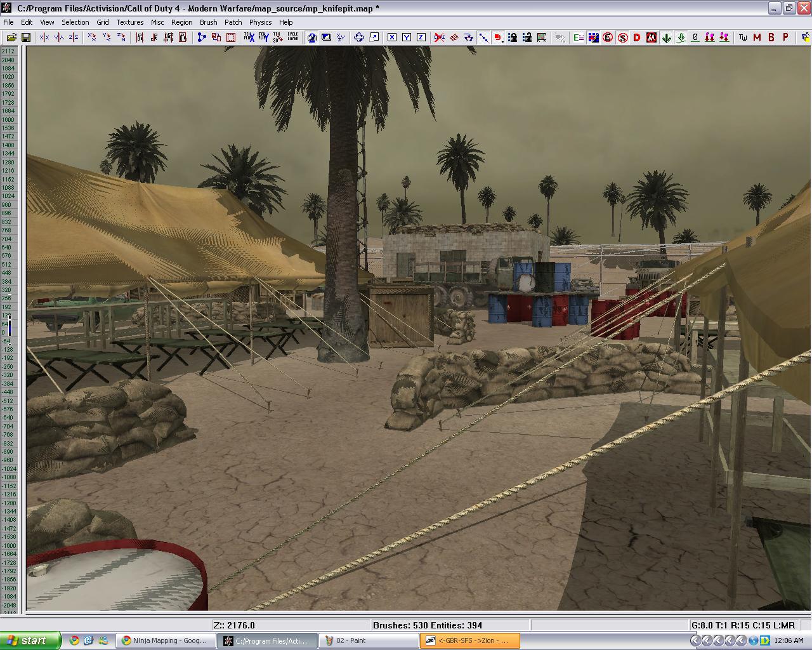This screenshot has width=812, height=650.
Task: Click the green E entity list icon
Action: pyautogui.click(x=579, y=37)
